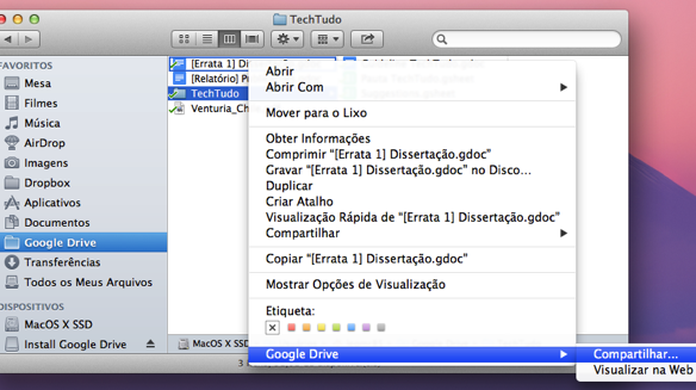Click MacOS X SSD in path bar
696x390 pixels.
(x=214, y=344)
